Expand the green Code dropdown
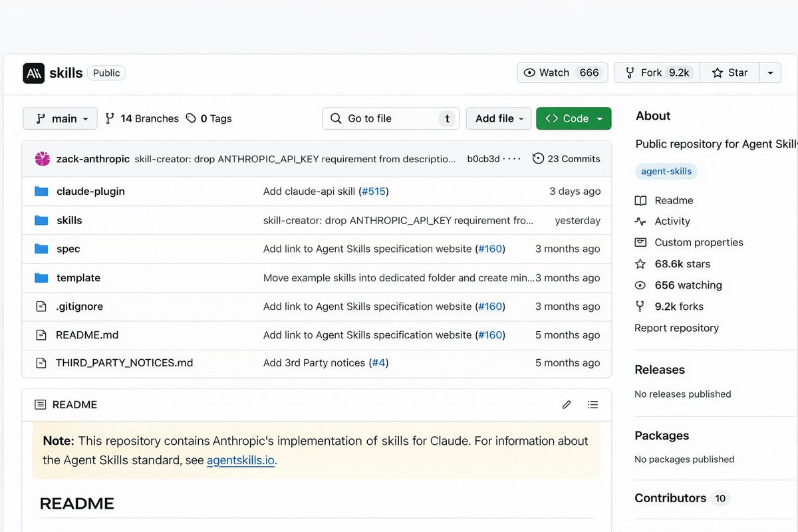 click(573, 118)
